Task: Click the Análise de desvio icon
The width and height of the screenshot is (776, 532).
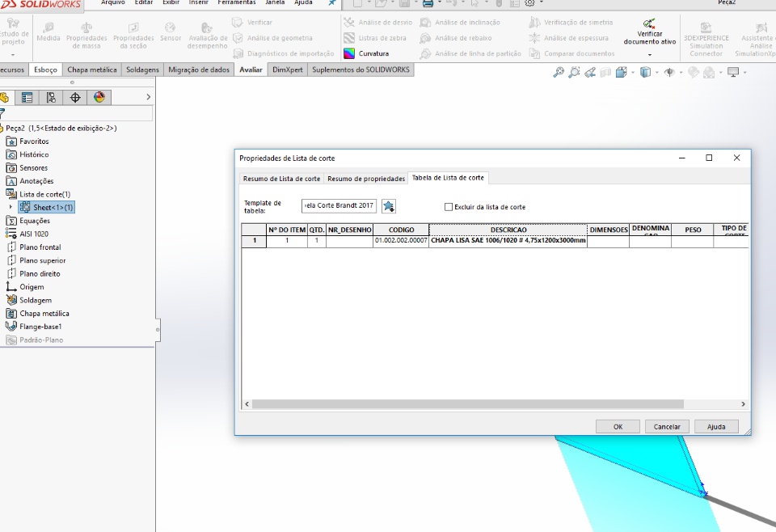Action: [x=349, y=23]
